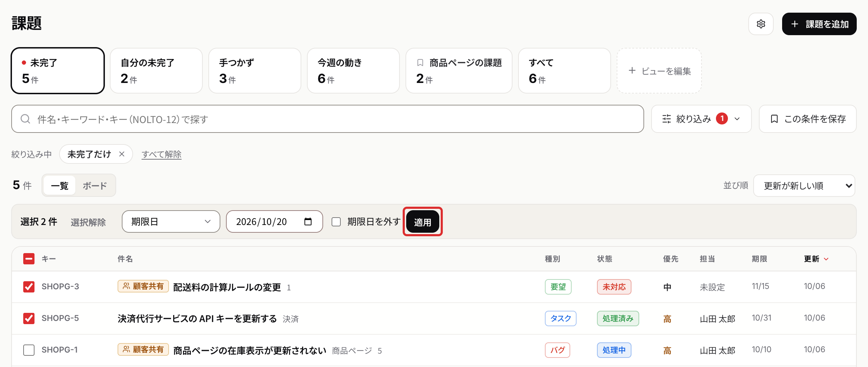The width and height of the screenshot is (868, 367).
Task: Open issue 配送料の計算ルールの変更
Action: [227, 287]
